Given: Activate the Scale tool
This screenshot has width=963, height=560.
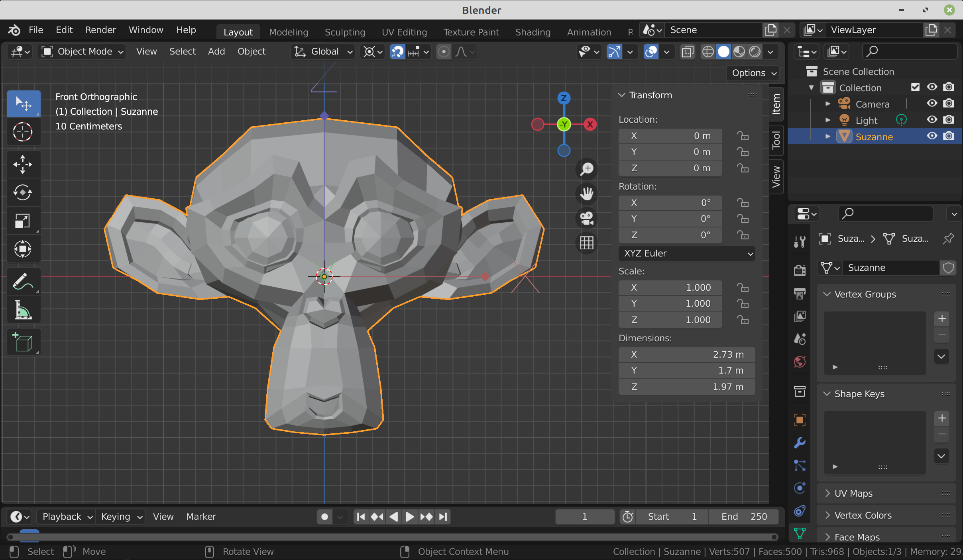Looking at the screenshot, I should (23, 221).
